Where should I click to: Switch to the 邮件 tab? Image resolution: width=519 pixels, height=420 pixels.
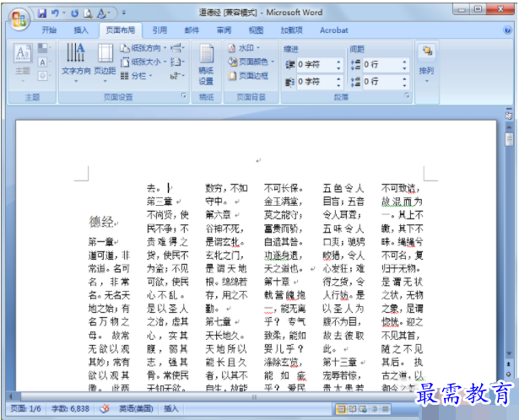click(x=192, y=30)
